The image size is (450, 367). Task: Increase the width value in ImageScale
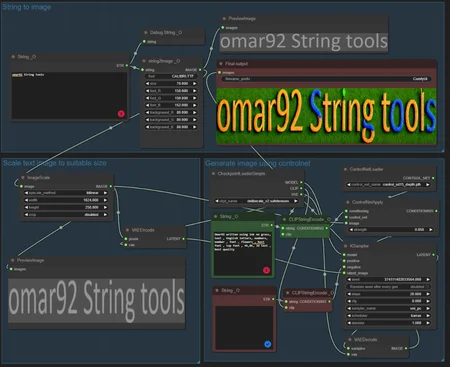tap(105, 200)
